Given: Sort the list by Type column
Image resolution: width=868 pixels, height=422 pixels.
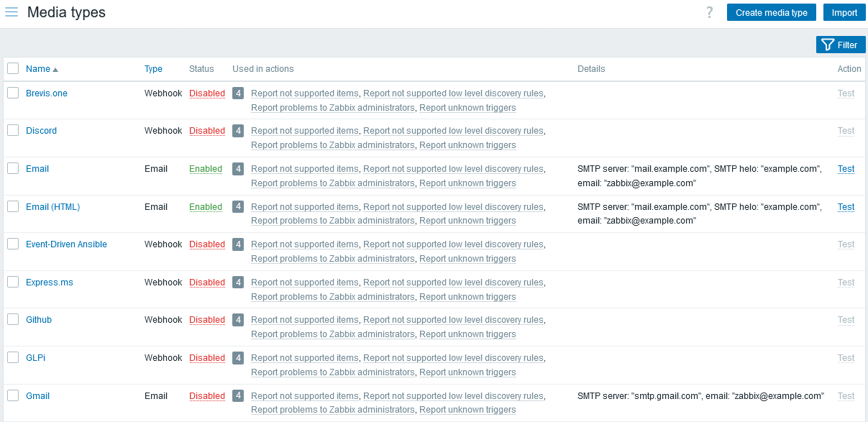Looking at the screenshot, I should coord(153,69).
